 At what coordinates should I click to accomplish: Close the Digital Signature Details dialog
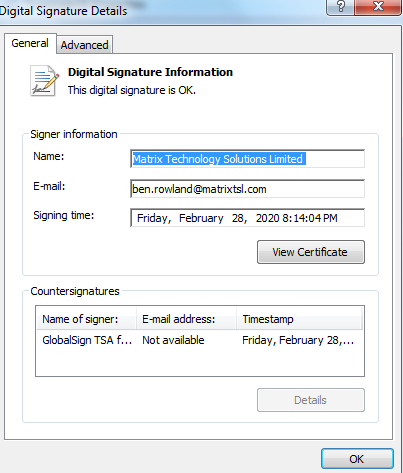378,7
